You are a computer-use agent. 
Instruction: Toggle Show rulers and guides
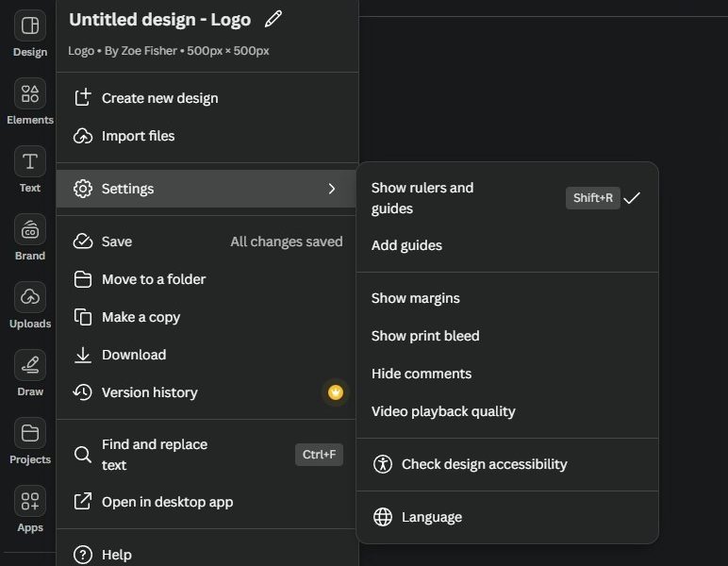point(422,198)
